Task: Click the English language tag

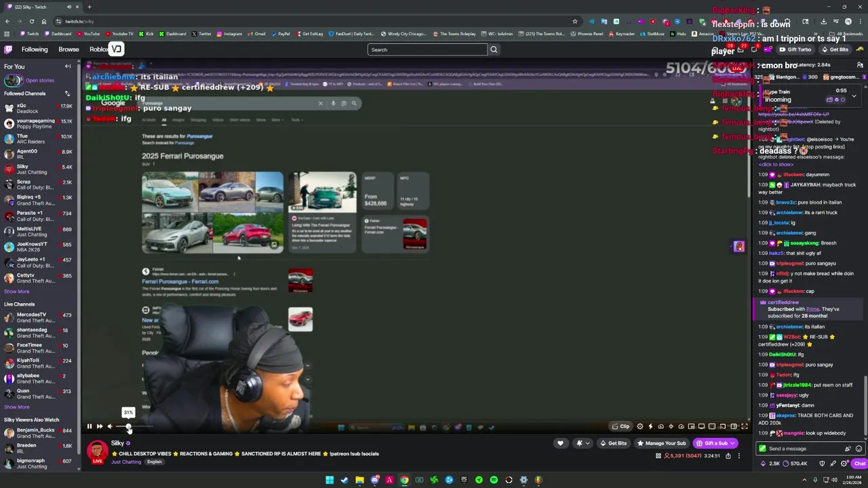Action: pyautogui.click(x=155, y=462)
